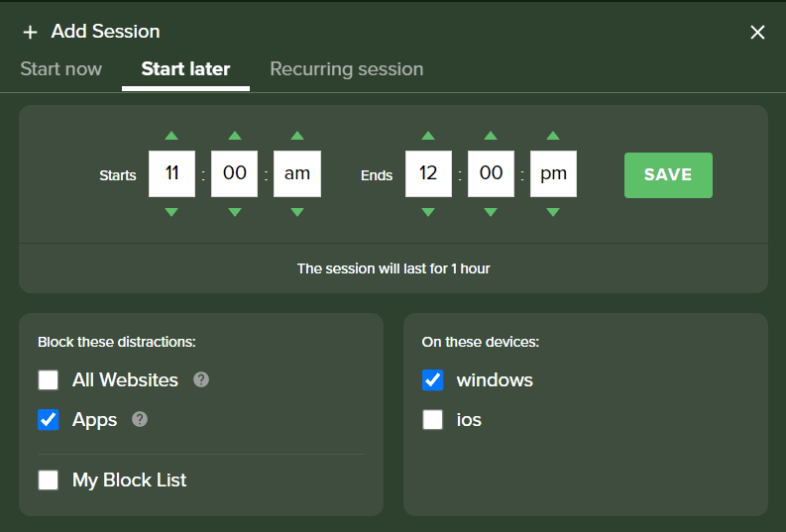This screenshot has height=532, width=786.
Task: Enable the All Websites checkbox
Action: tap(49, 379)
